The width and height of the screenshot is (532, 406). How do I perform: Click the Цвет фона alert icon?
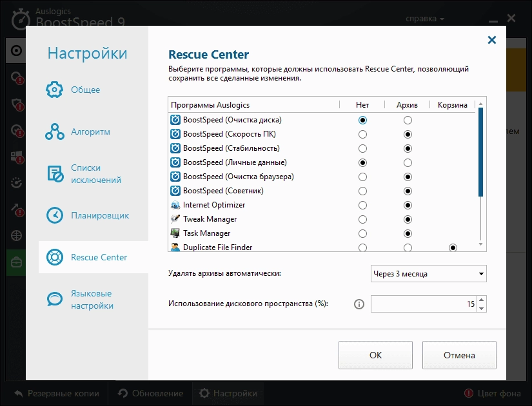(x=469, y=394)
